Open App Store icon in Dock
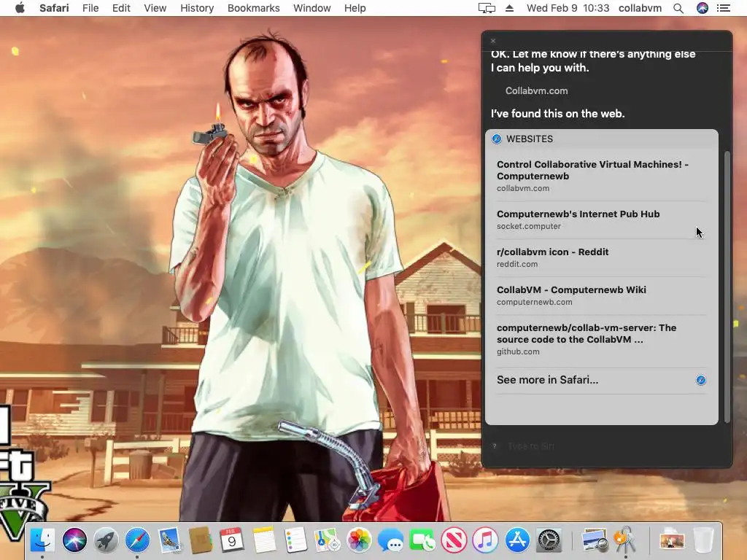Screen dimensions: 747x560 (517, 540)
